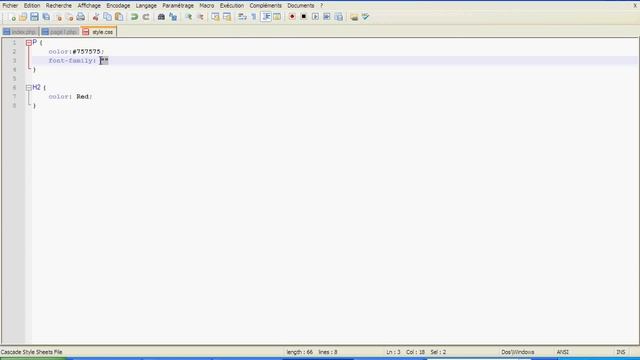Switch to the index.php tab
640x360 pixels.
(20, 32)
